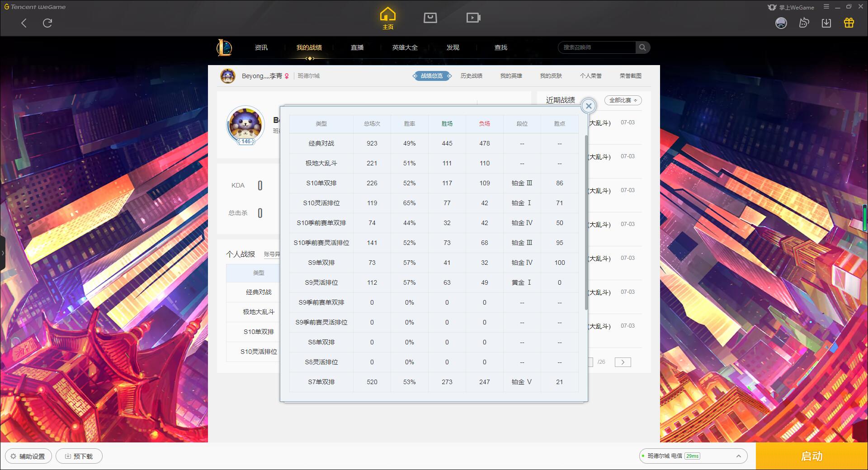This screenshot has width=868, height=470.
Task: Click the 923 total games cell
Action: coord(372,143)
